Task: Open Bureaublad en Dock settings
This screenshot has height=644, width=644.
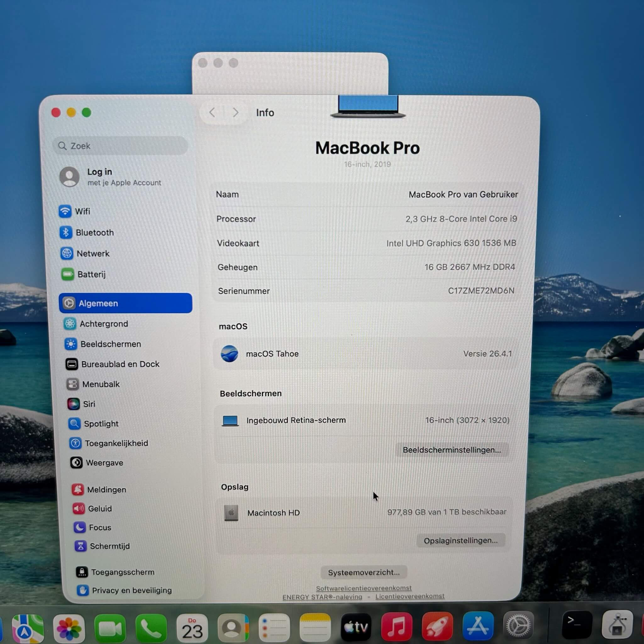Action: (x=120, y=364)
